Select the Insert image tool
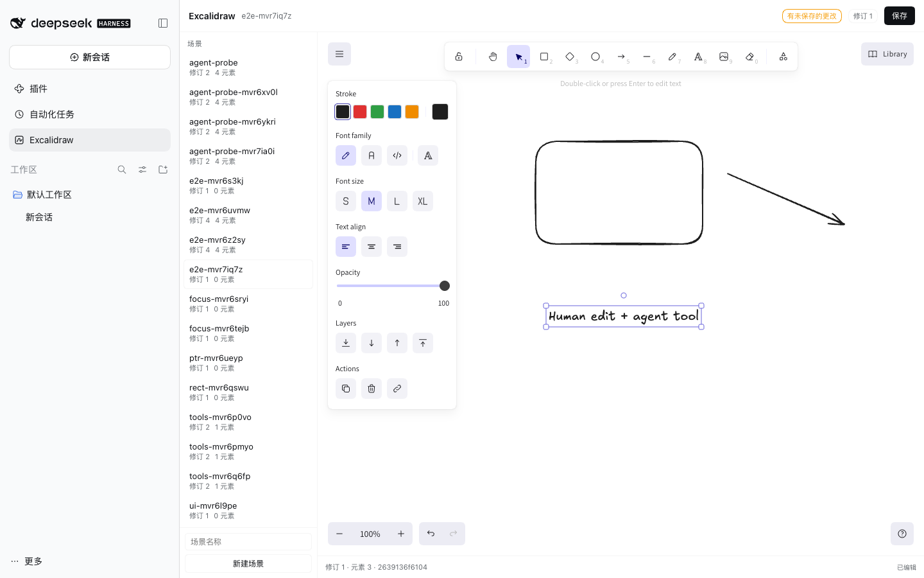This screenshot has width=924, height=578. point(724,57)
